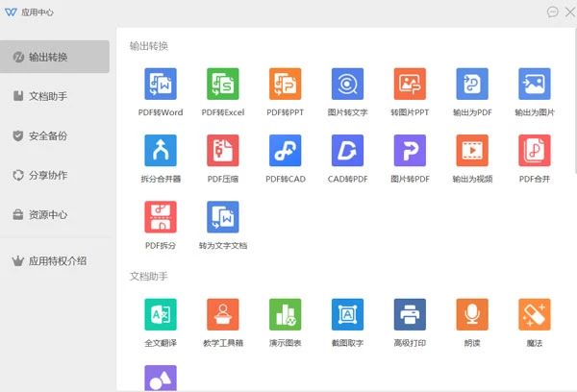This screenshot has width=577, height=392.
Task: Open the 资源中心 sidebar category
Action: pyautogui.click(x=55, y=214)
